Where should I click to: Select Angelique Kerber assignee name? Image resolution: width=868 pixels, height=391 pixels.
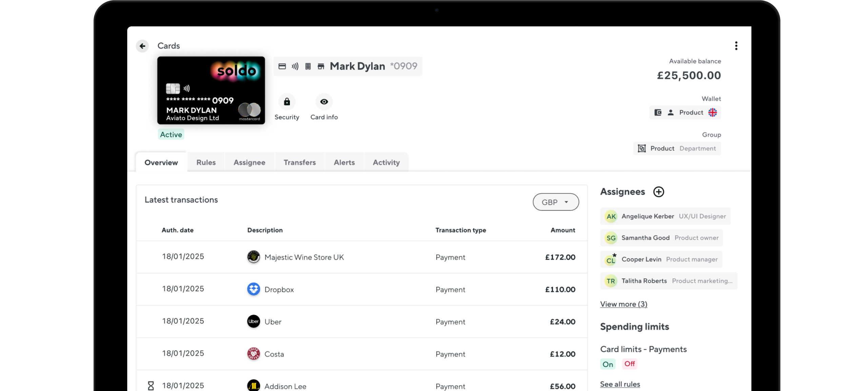point(648,216)
